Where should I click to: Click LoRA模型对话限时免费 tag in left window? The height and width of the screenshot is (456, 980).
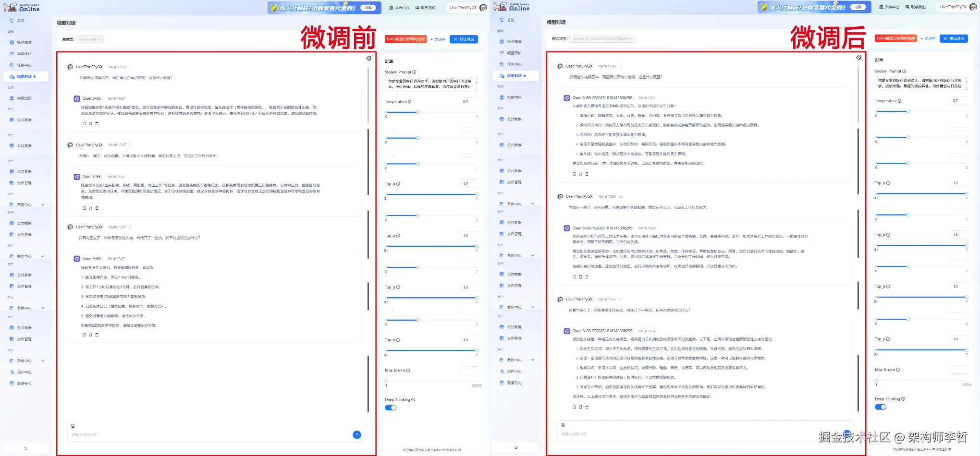point(406,39)
